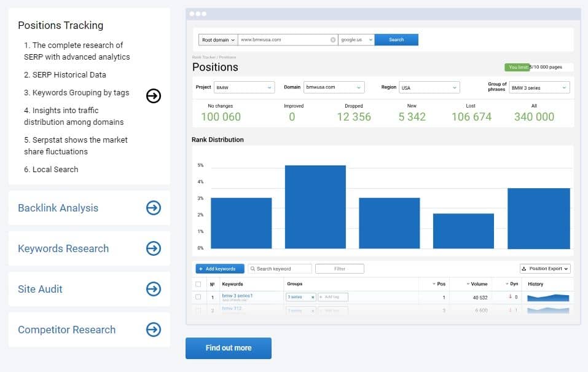Viewport: 588px width, 372px height.
Task: Check the box for the second keyword row
Action: point(198,311)
